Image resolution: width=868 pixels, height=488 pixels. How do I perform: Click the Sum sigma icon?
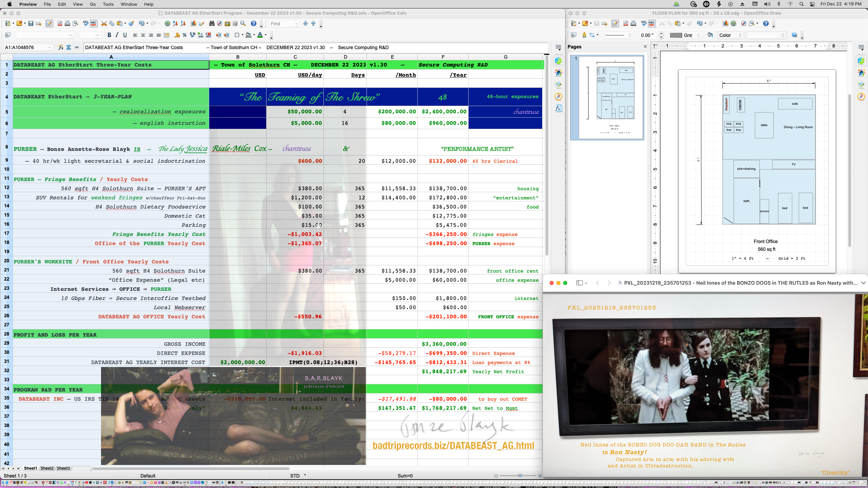click(x=68, y=47)
